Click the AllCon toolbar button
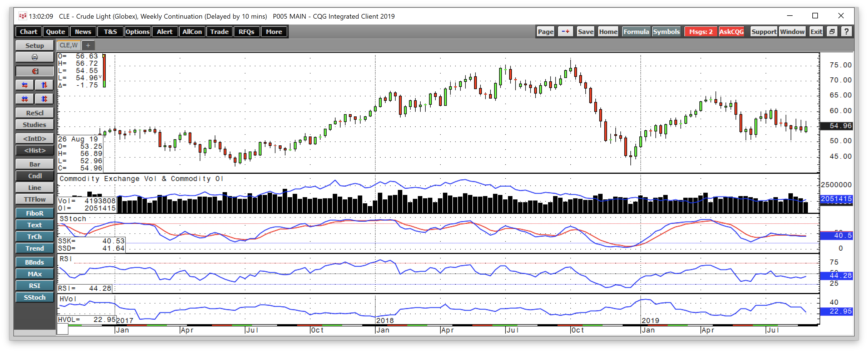 tap(192, 32)
